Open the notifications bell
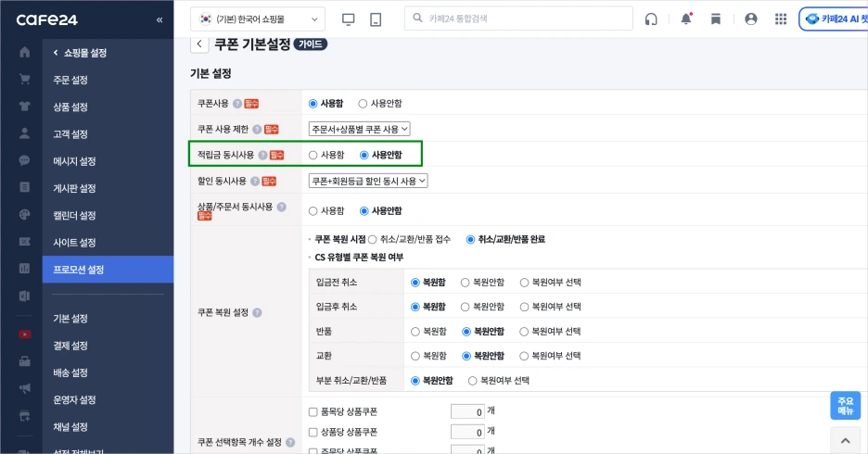This screenshot has height=454, width=868. [x=686, y=19]
